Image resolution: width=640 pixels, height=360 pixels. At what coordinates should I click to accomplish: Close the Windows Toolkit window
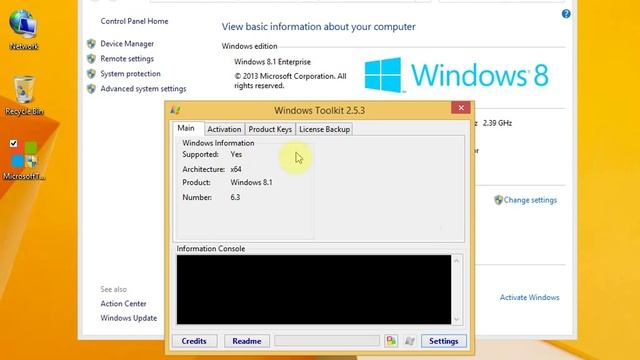pyautogui.click(x=461, y=108)
